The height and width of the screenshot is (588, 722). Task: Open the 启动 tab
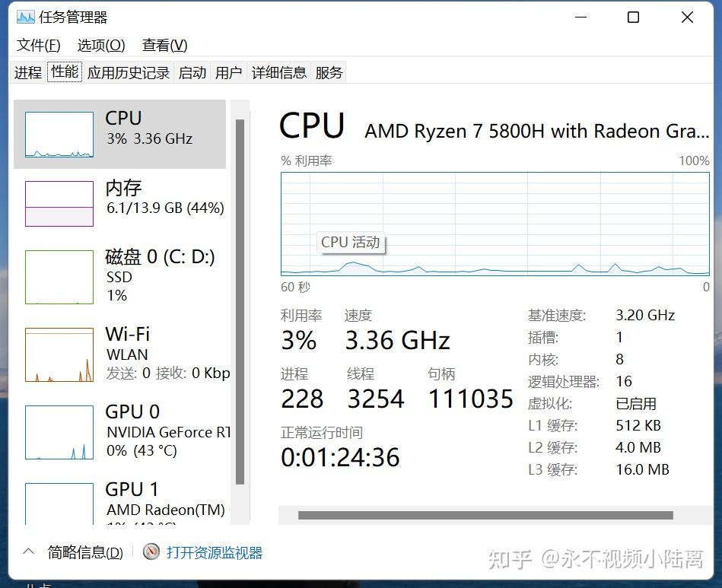tap(192, 73)
